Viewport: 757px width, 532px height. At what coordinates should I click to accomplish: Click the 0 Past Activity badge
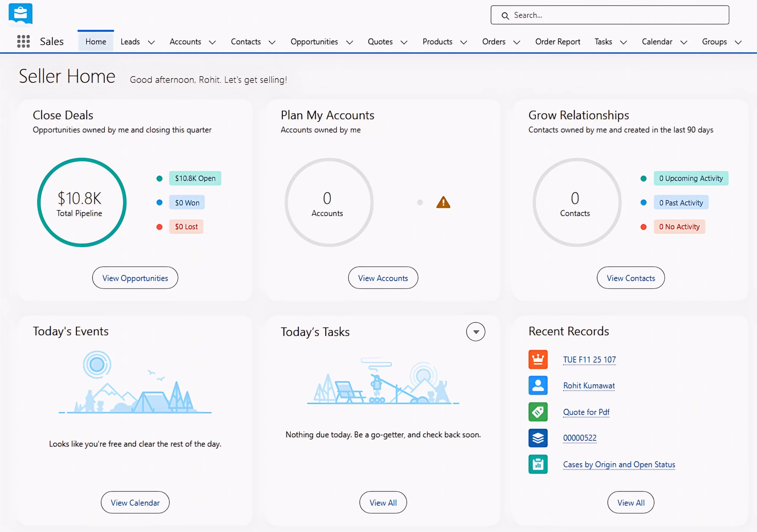pos(681,203)
